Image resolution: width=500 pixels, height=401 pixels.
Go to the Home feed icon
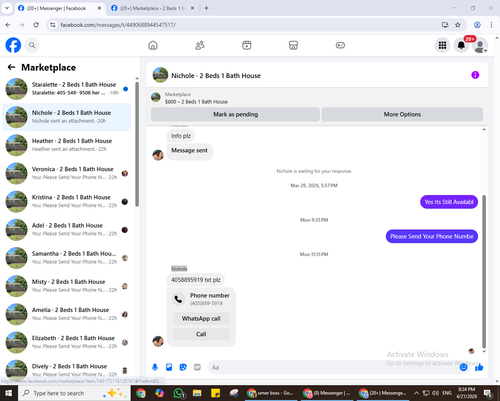pyautogui.click(x=153, y=45)
